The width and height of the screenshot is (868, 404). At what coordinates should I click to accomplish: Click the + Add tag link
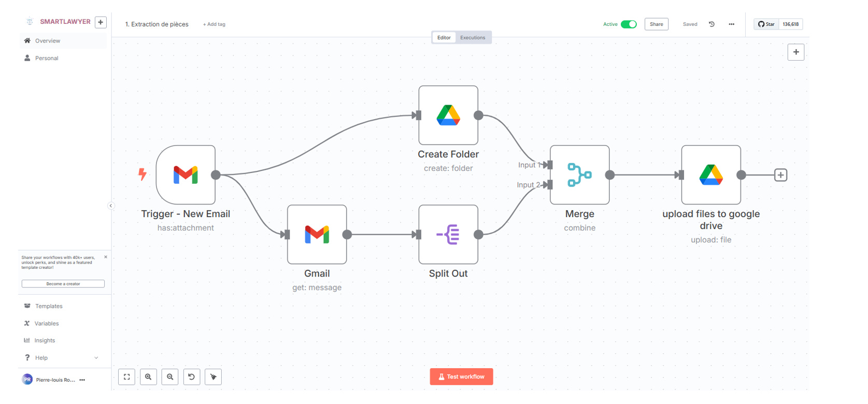(x=214, y=24)
